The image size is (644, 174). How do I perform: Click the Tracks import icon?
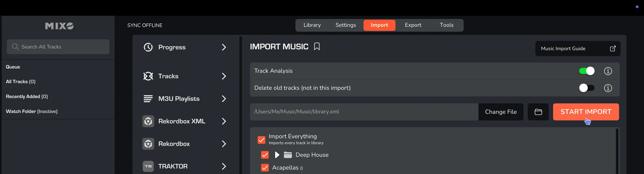[148, 76]
